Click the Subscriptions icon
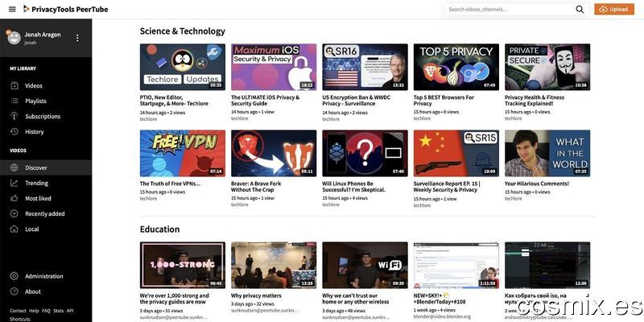Image resolution: width=644 pixels, height=322 pixels. 14,116
